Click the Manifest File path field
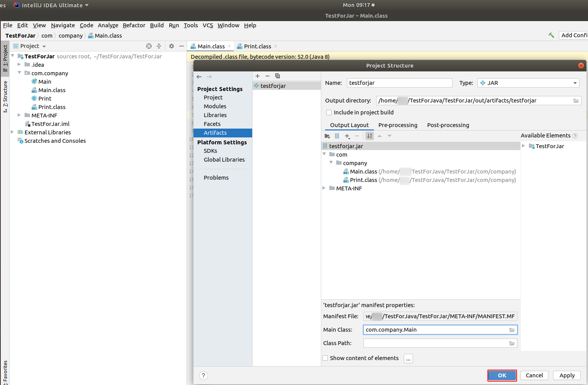 tap(440, 316)
